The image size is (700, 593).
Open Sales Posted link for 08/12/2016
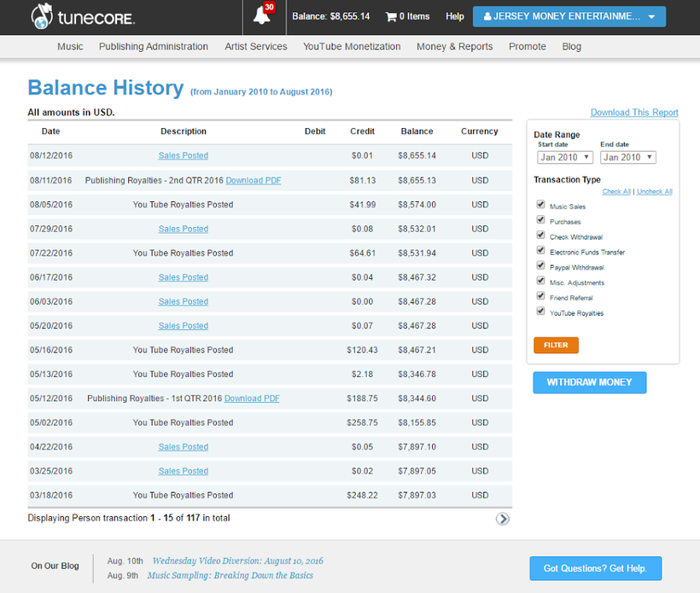pos(183,156)
